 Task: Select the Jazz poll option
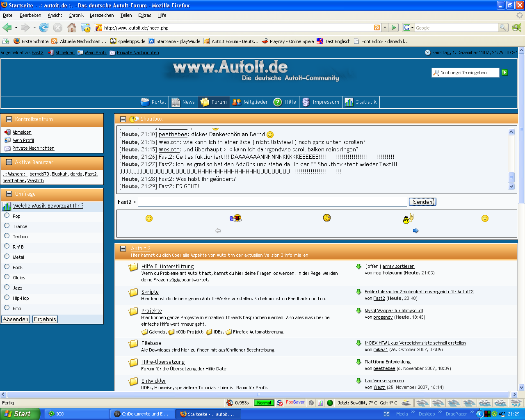click(7, 287)
